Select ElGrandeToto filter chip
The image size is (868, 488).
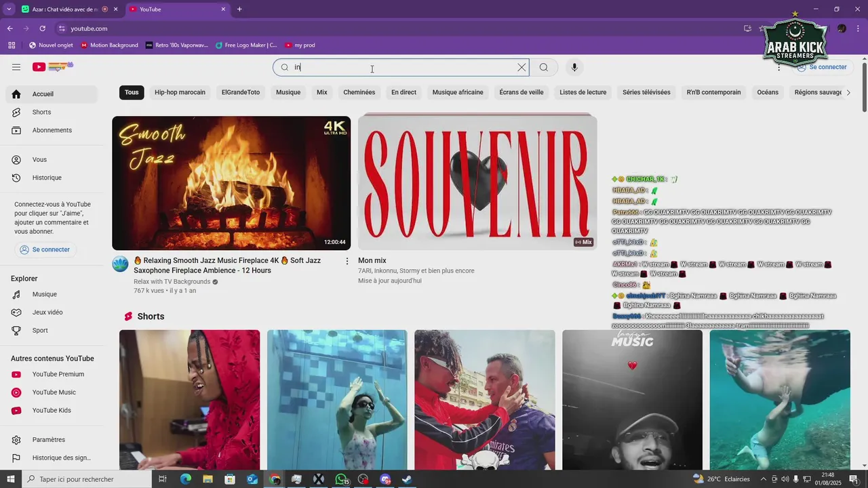point(241,92)
